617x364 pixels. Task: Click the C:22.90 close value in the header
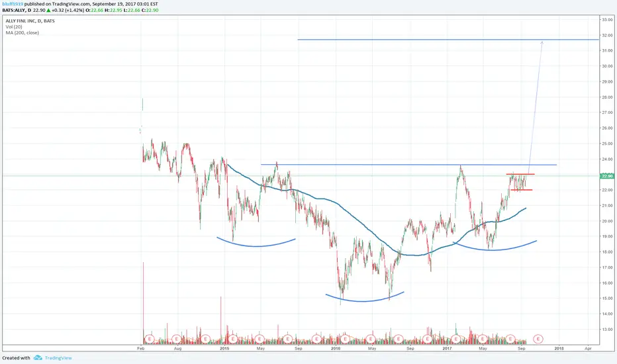point(150,10)
